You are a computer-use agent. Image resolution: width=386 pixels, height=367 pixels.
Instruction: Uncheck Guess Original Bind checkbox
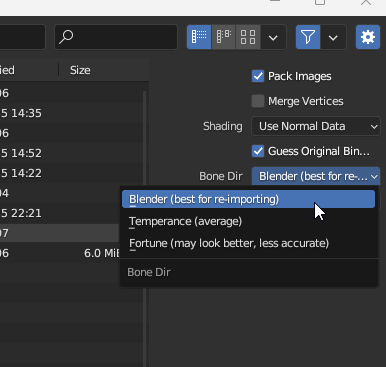coord(258,151)
